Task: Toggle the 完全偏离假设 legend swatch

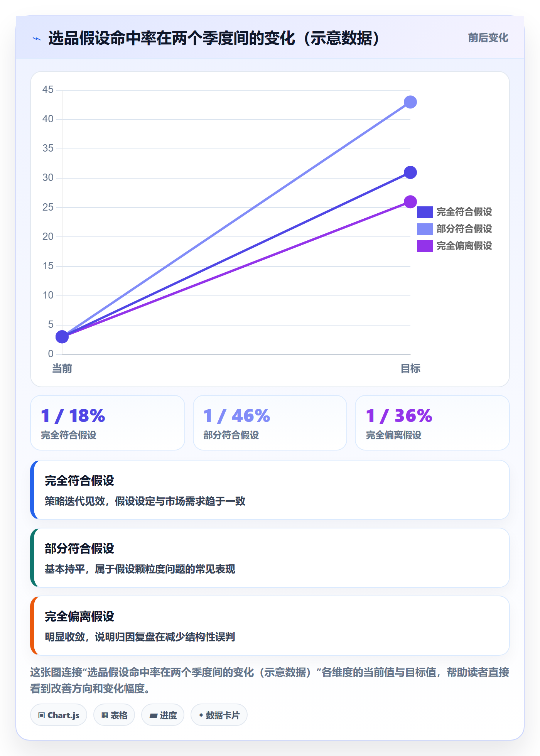Action: [425, 246]
